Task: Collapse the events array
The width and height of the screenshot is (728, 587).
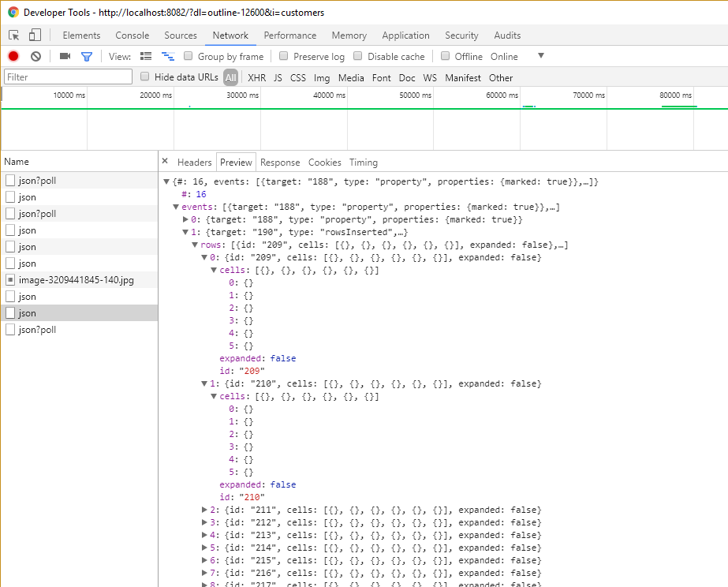Action: [176, 207]
